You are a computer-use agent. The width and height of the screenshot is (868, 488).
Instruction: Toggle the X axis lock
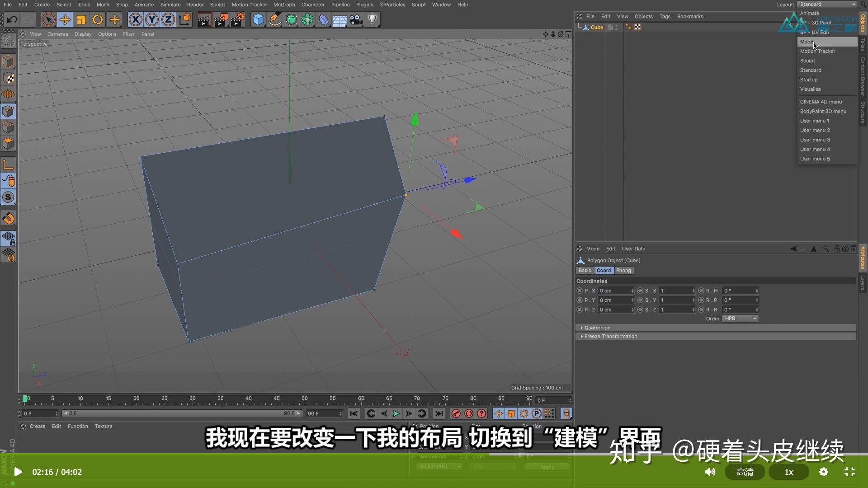[135, 20]
